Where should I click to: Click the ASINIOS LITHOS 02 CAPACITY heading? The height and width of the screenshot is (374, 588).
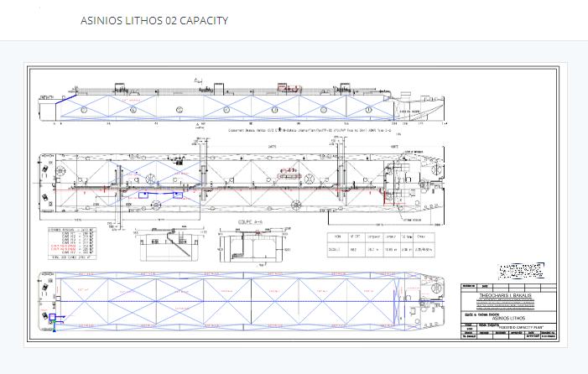(153, 19)
